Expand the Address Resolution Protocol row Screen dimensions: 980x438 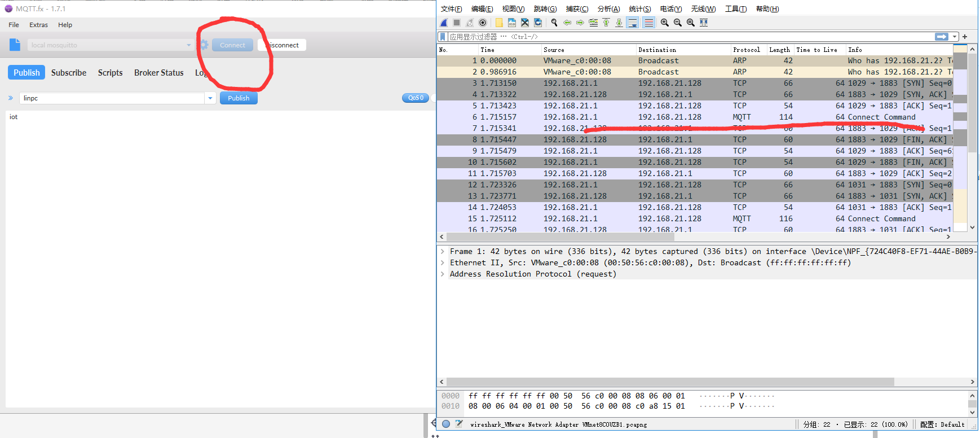coord(443,274)
